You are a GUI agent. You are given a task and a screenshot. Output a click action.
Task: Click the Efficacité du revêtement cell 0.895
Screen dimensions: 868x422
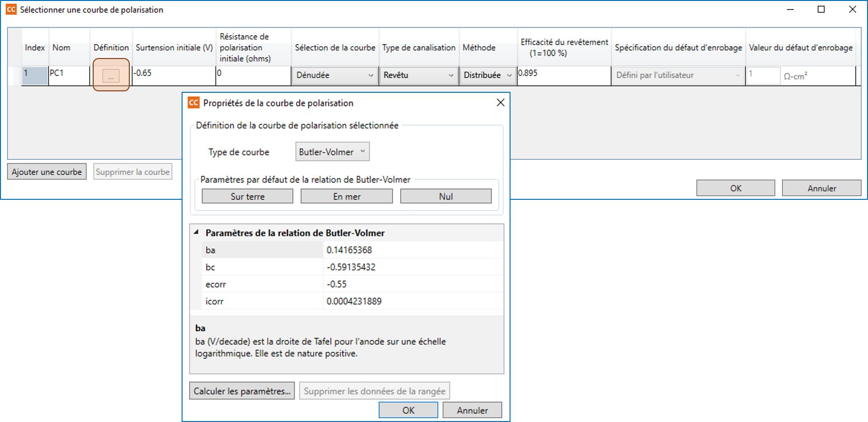coord(564,76)
